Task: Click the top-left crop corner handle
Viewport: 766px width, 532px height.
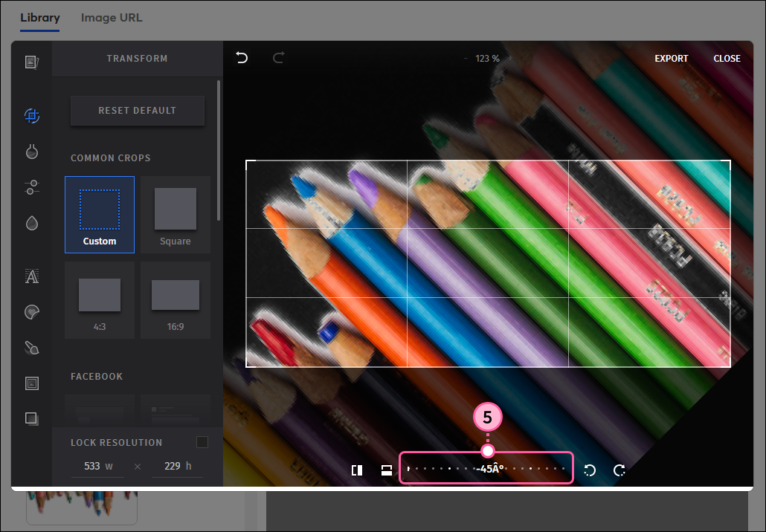Action: (x=246, y=160)
